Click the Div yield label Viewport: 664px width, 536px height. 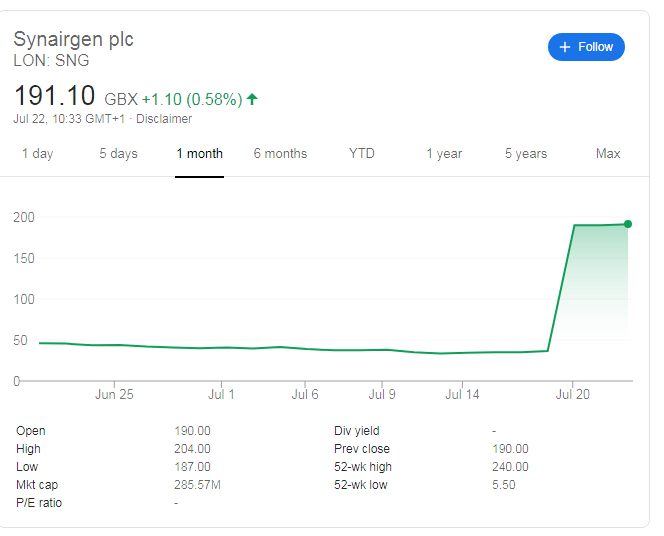tap(357, 431)
